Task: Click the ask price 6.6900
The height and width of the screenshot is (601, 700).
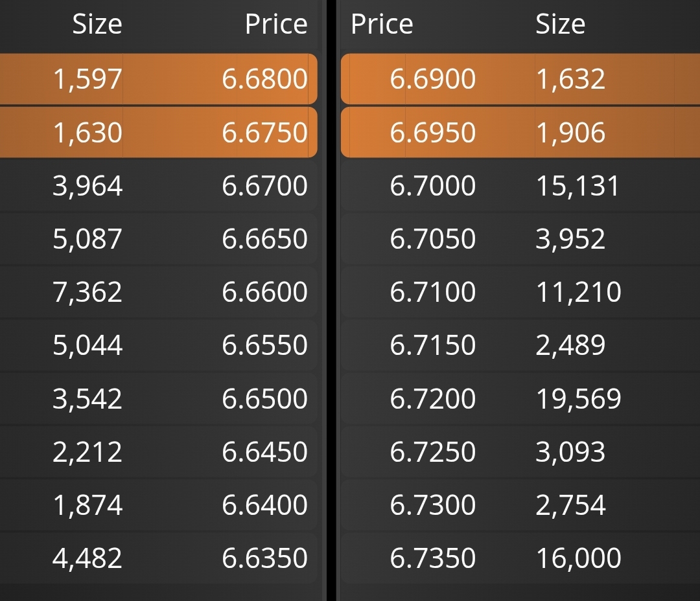Action: coord(432,79)
